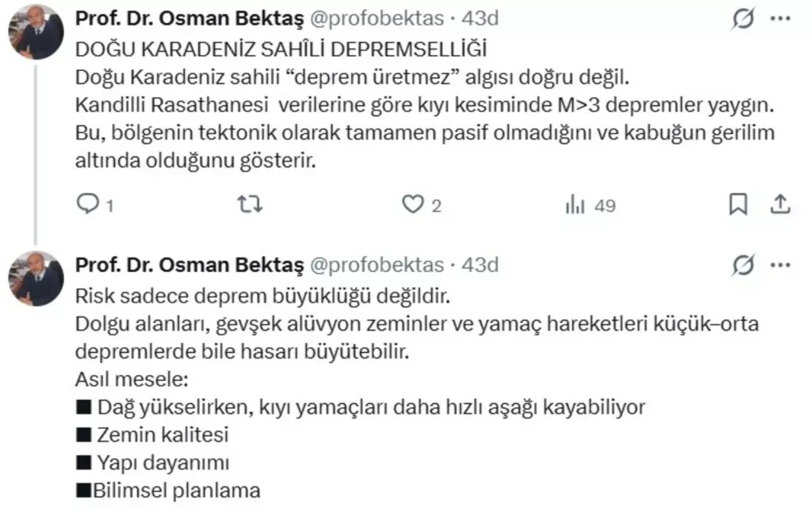Open profile picture of second tweet

(x=36, y=278)
